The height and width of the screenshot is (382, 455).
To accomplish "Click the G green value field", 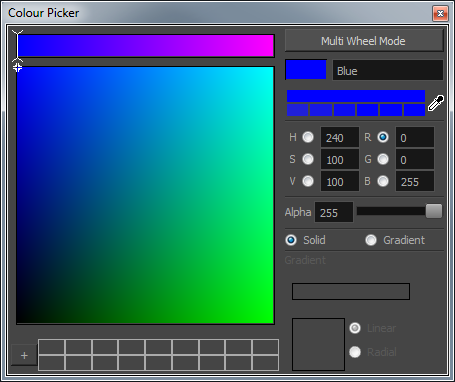I will 415,159.
